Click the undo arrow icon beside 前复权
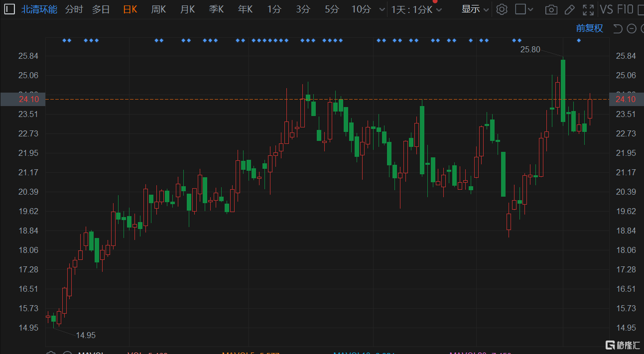The image size is (644, 354). click(x=618, y=29)
